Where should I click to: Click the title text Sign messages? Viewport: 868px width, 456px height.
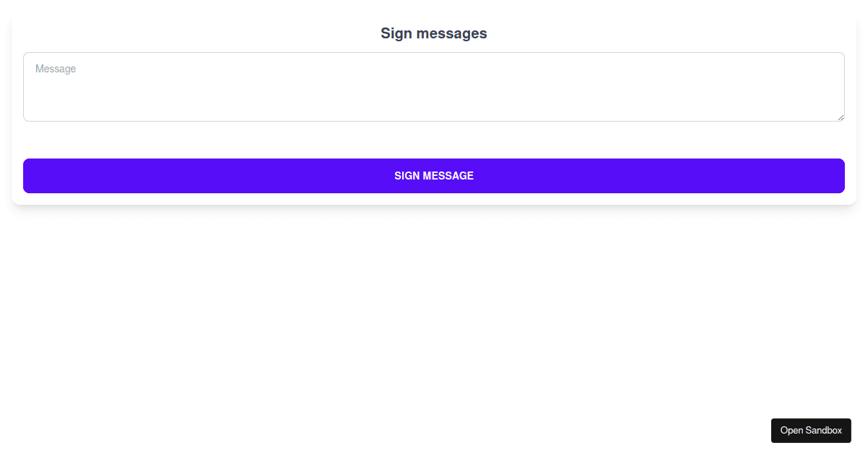point(433,33)
